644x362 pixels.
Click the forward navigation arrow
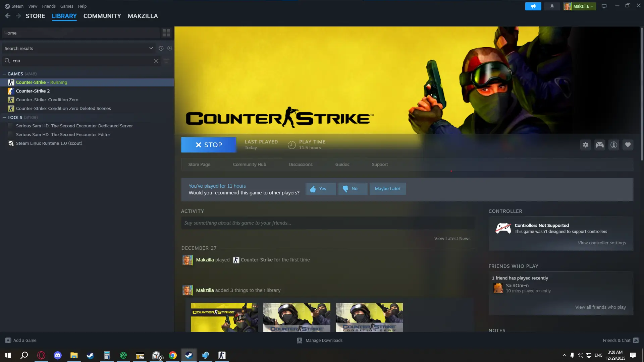coord(18,16)
